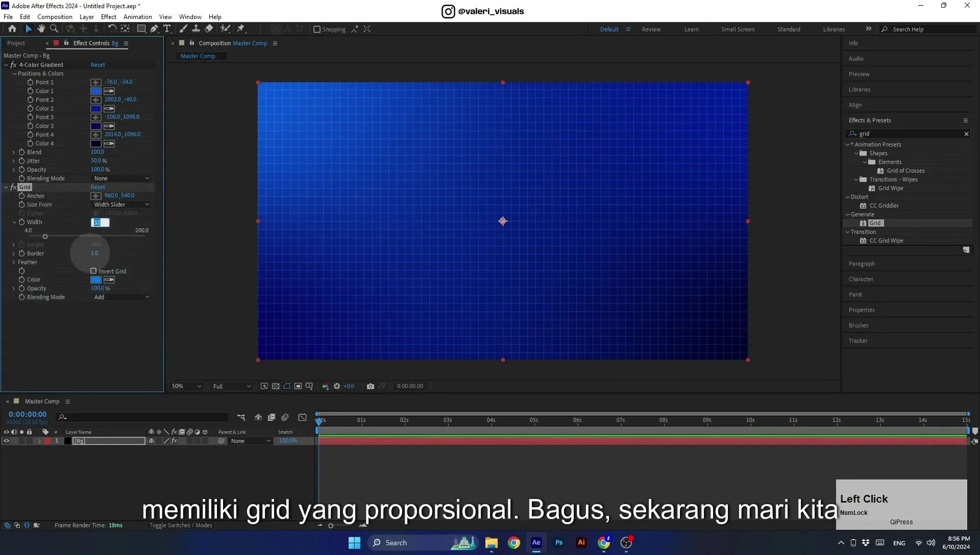Open Grid Blending Mode Add dropdown

coord(121,297)
